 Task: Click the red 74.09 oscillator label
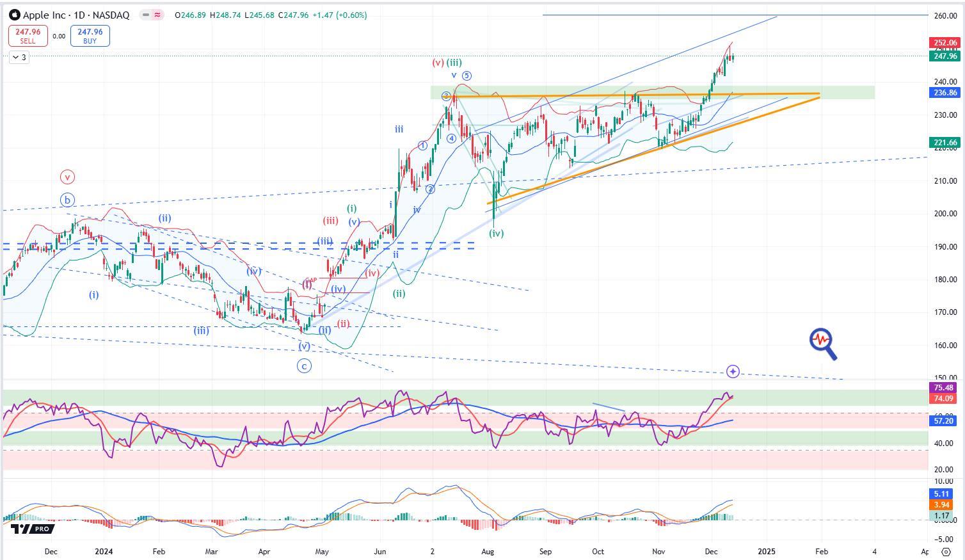coord(943,398)
